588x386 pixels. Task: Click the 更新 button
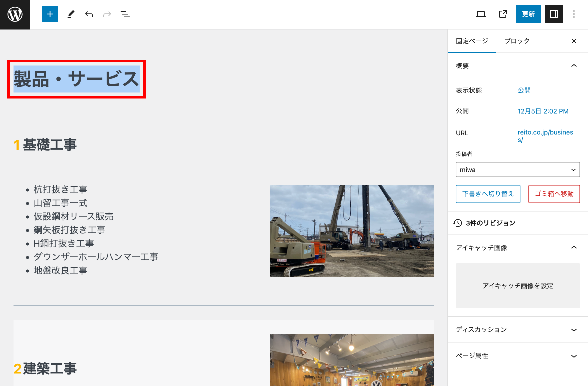coord(528,14)
